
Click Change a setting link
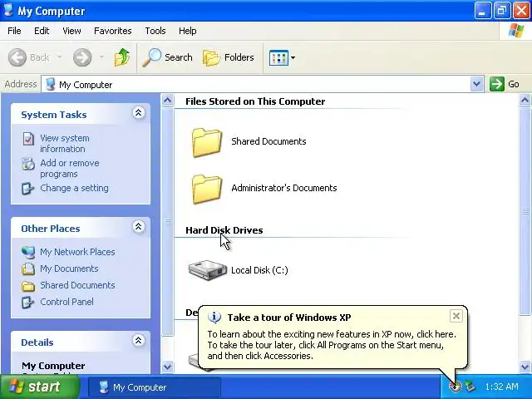point(74,188)
